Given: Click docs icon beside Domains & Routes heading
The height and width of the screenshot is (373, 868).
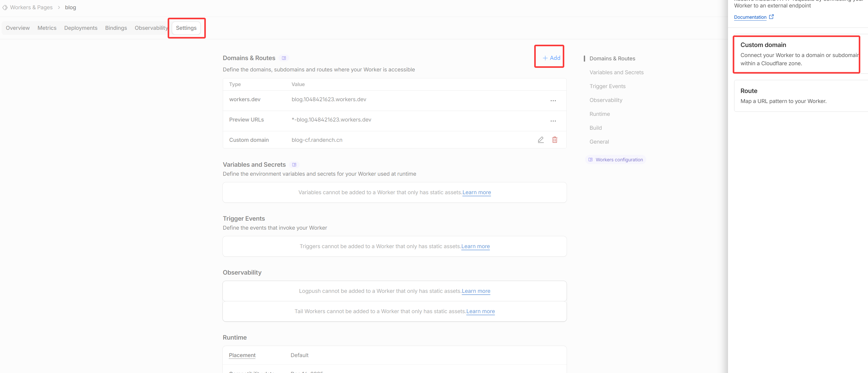Looking at the screenshot, I should [x=284, y=58].
